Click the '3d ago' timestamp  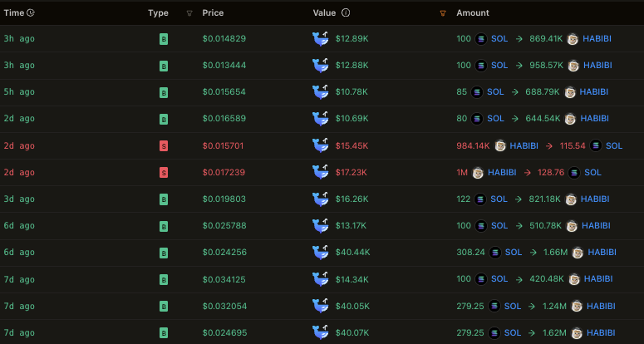[x=19, y=199]
